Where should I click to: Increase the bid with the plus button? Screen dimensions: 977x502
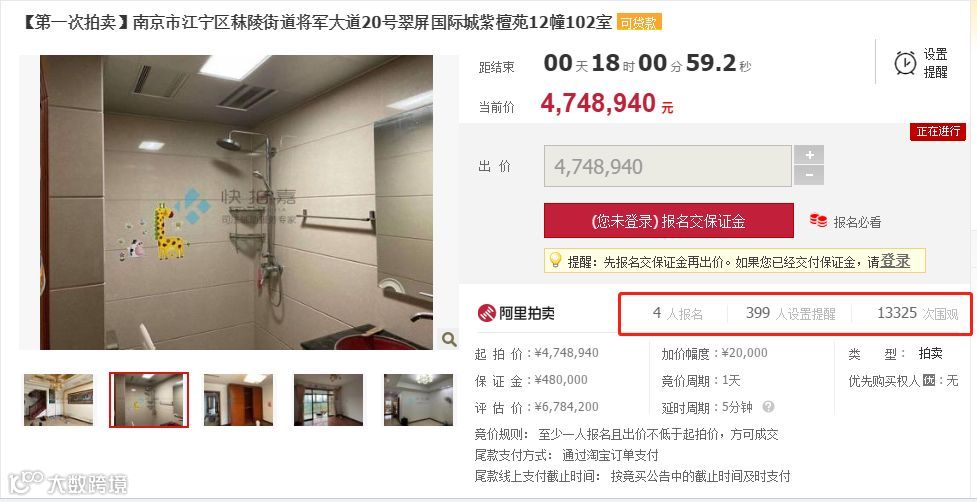809,154
